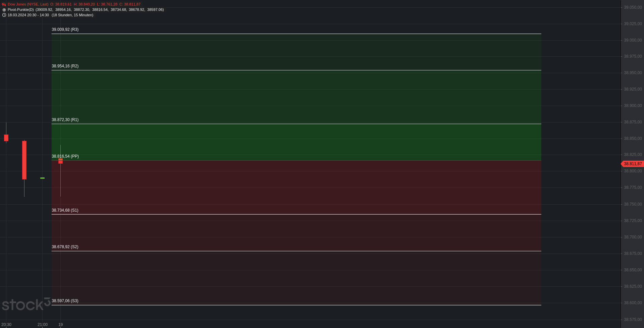Click the red 38.811,87 current price tag
This screenshot has width=644, height=328.
pos(633,164)
